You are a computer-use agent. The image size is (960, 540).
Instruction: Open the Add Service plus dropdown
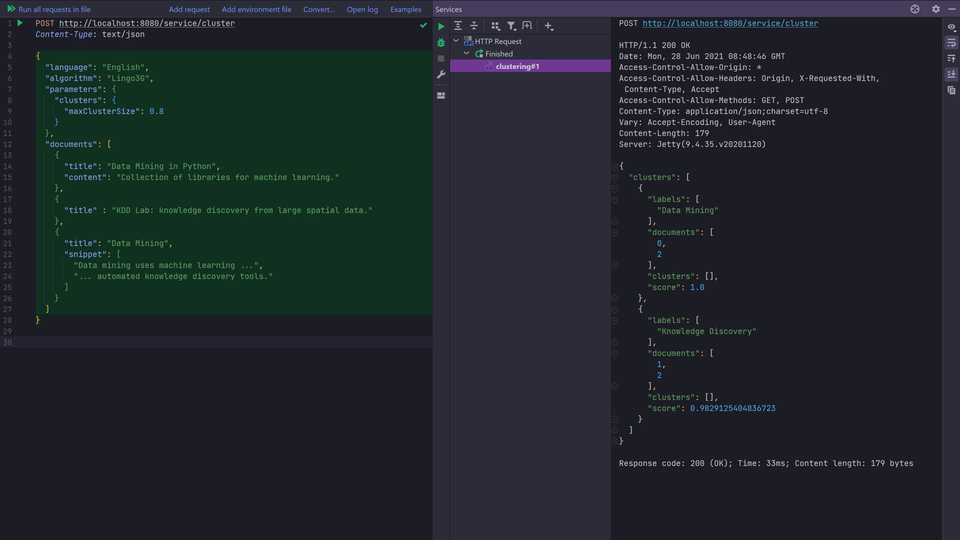click(548, 26)
